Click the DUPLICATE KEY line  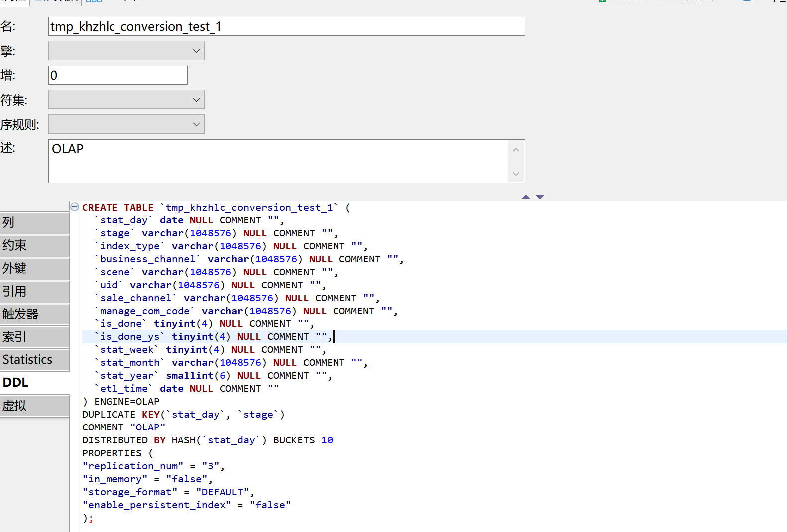coord(183,415)
